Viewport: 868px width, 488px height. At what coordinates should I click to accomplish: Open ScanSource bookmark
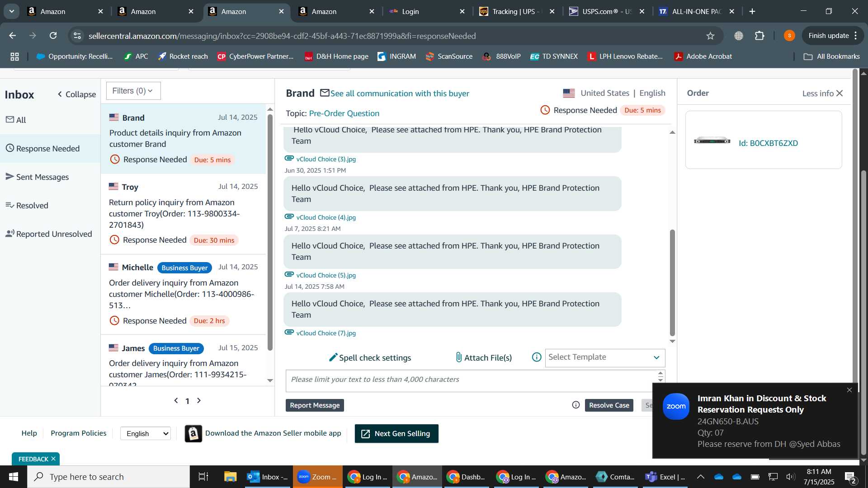pos(449,56)
